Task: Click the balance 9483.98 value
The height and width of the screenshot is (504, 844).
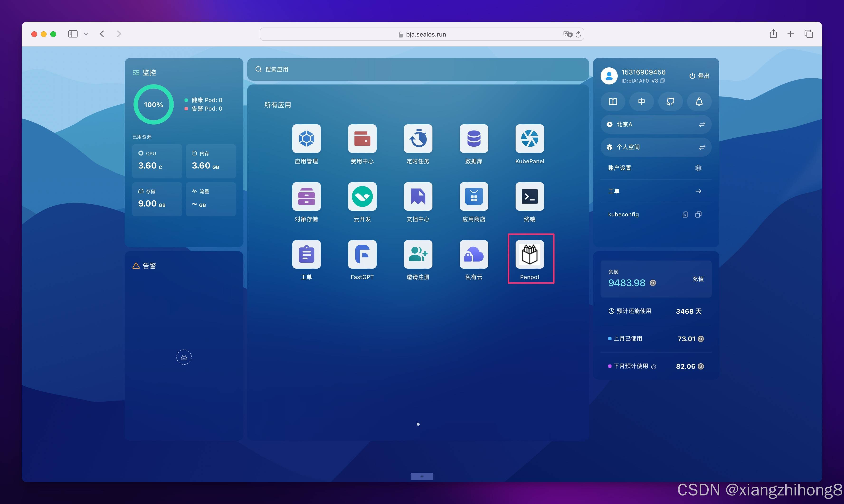Action: (x=626, y=283)
